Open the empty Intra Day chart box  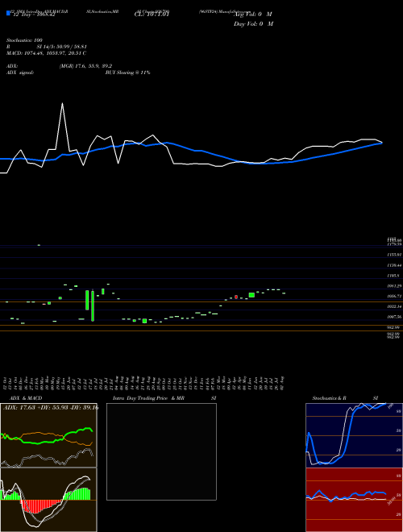tap(161, 451)
